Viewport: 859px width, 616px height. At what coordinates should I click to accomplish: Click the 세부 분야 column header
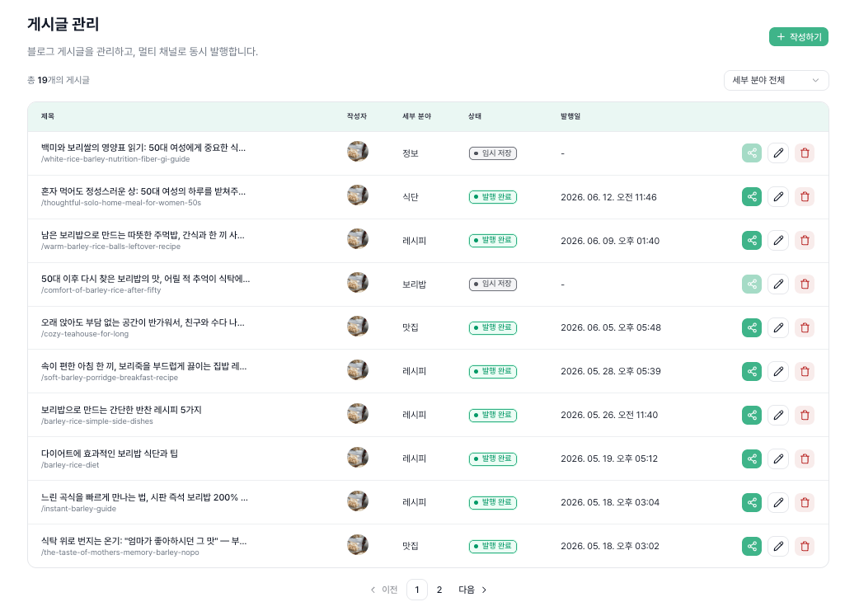point(417,116)
